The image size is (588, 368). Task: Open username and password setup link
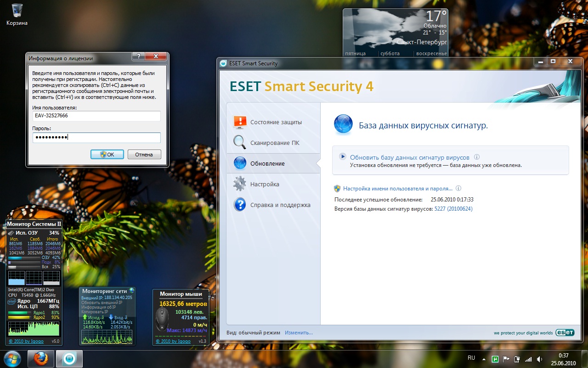[397, 189]
